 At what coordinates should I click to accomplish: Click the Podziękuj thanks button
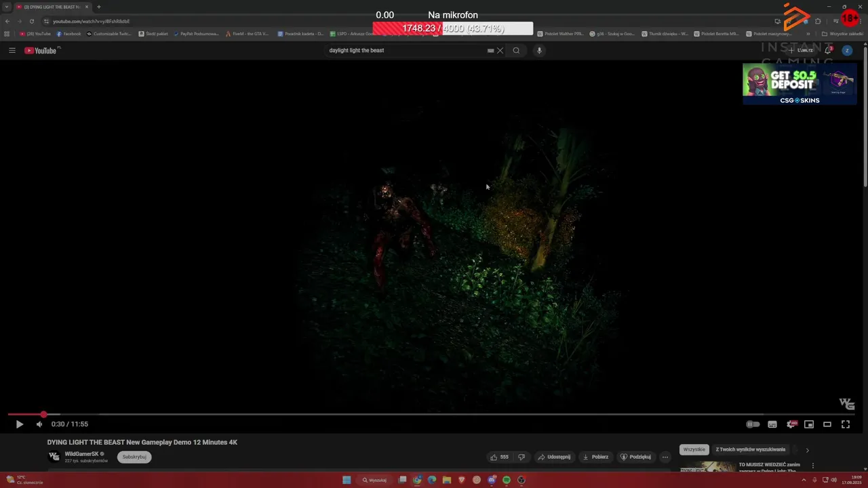[x=636, y=457]
